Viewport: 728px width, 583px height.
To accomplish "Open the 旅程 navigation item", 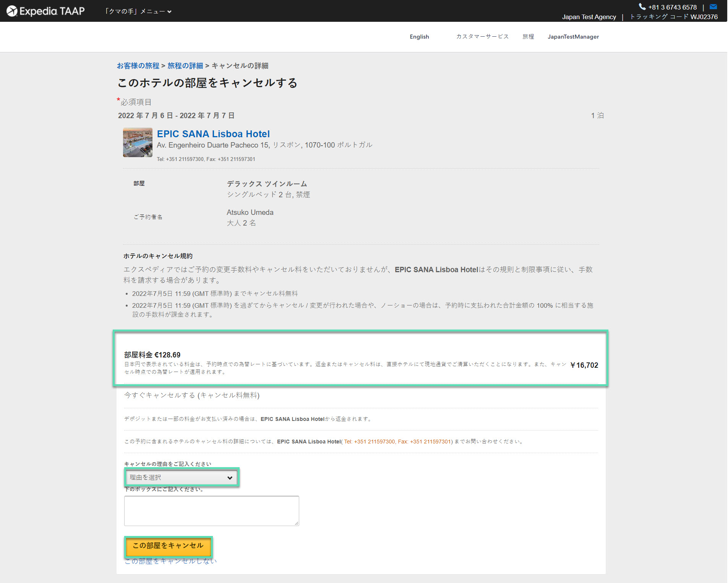I will click(x=528, y=37).
